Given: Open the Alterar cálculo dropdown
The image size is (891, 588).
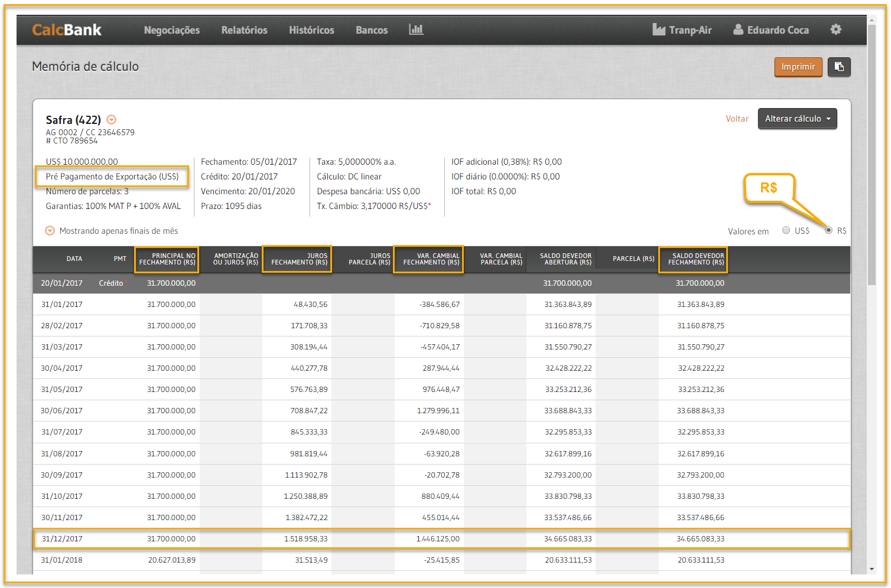Looking at the screenshot, I should (x=797, y=119).
